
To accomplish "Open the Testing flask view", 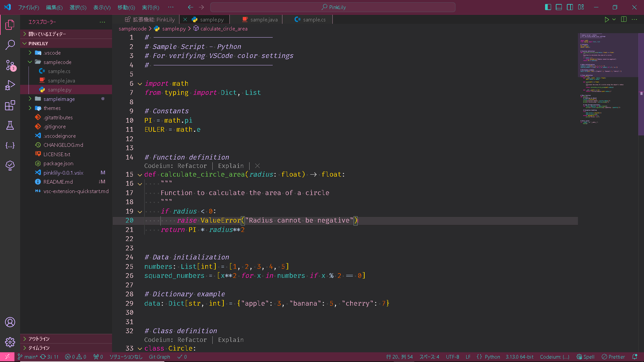I will [x=10, y=125].
